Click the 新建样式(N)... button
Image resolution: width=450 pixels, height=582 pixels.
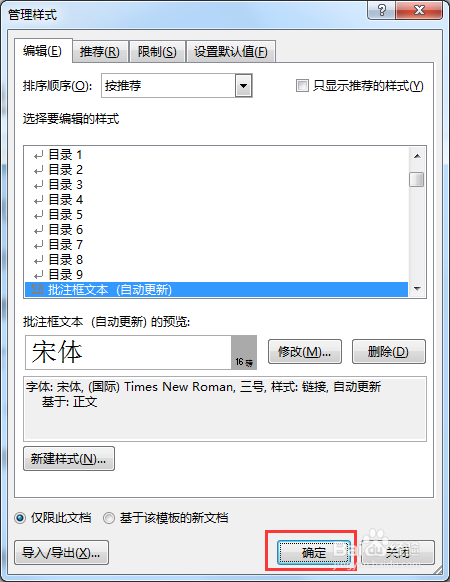[x=69, y=459]
